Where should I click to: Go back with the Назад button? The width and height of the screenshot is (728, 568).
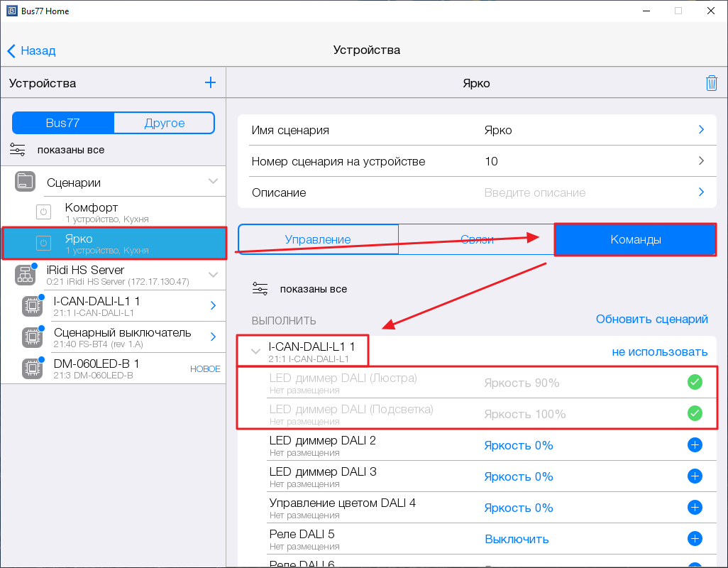[31, 50]
